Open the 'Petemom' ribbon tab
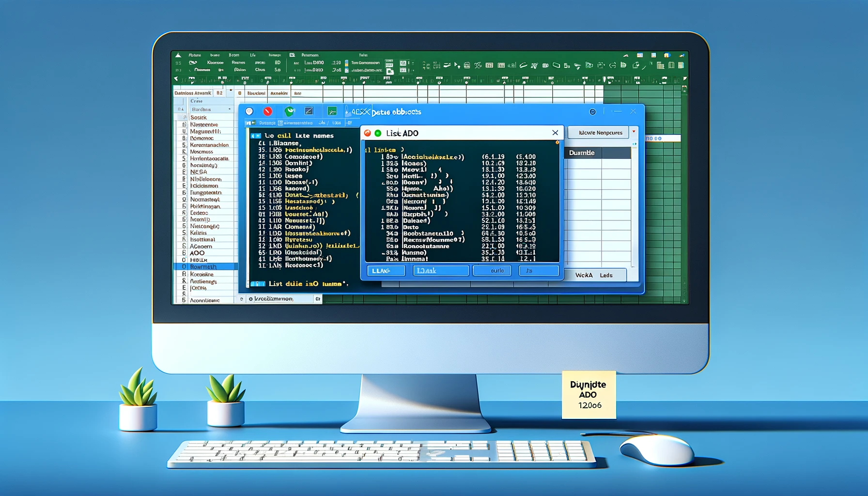The height and width of the screenshot is (496, 868). point(310,55)
